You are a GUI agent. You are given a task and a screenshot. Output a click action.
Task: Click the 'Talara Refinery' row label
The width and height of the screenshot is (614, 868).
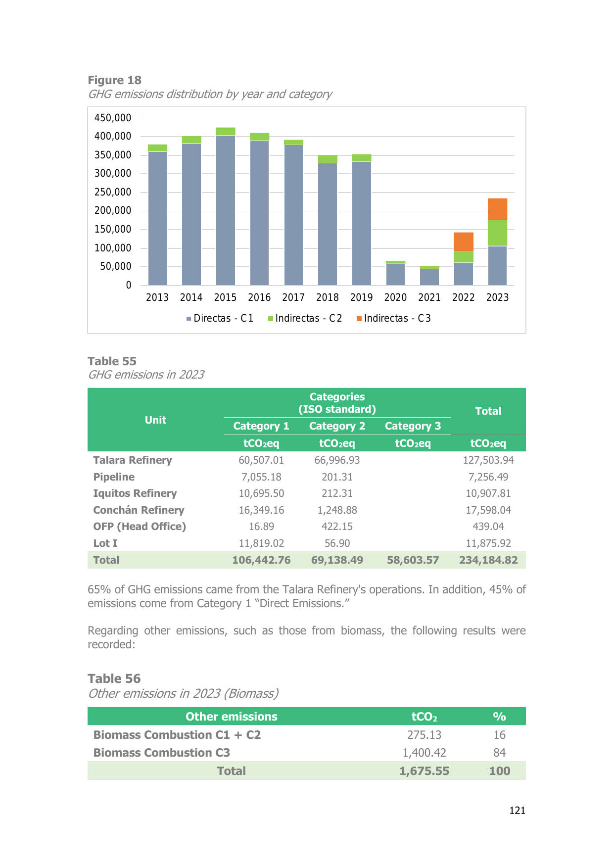pyautogui.click(x=133, y=460)
